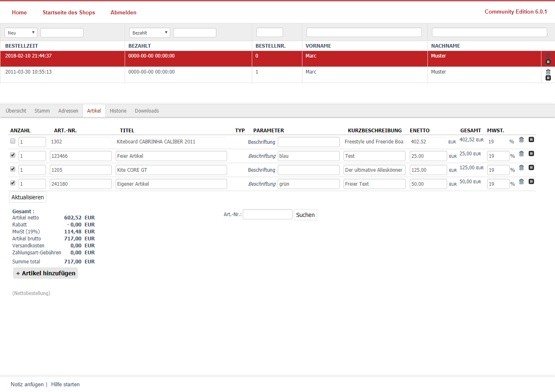Click the Vorname filter field

(364, 32)
